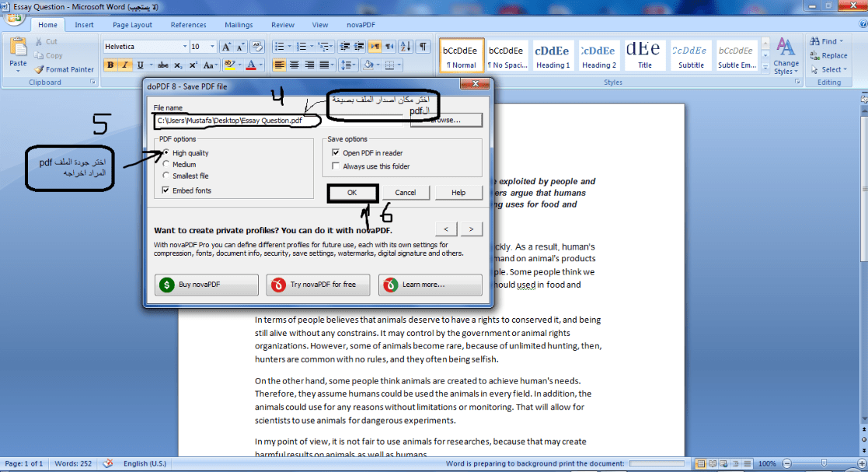868x472 pixels.
Task: Switch to the Page Layout ribbon tab
Action: [x=131, y=25]
